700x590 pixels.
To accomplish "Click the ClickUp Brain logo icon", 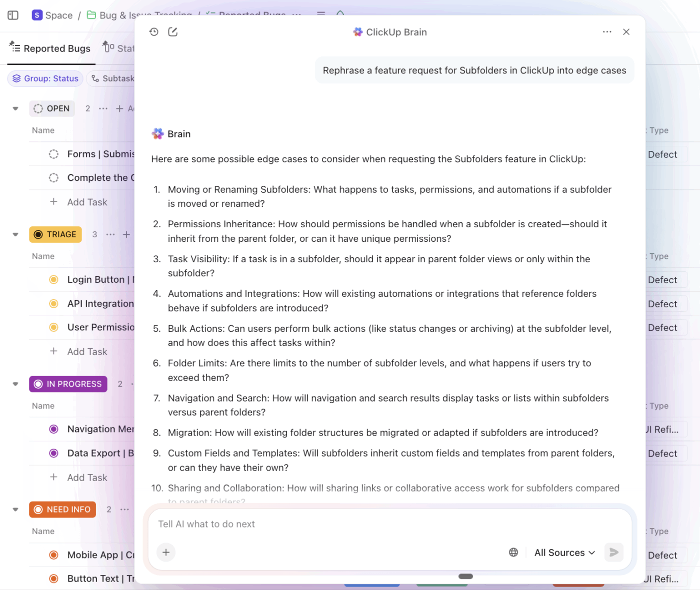I will [357, 31].
